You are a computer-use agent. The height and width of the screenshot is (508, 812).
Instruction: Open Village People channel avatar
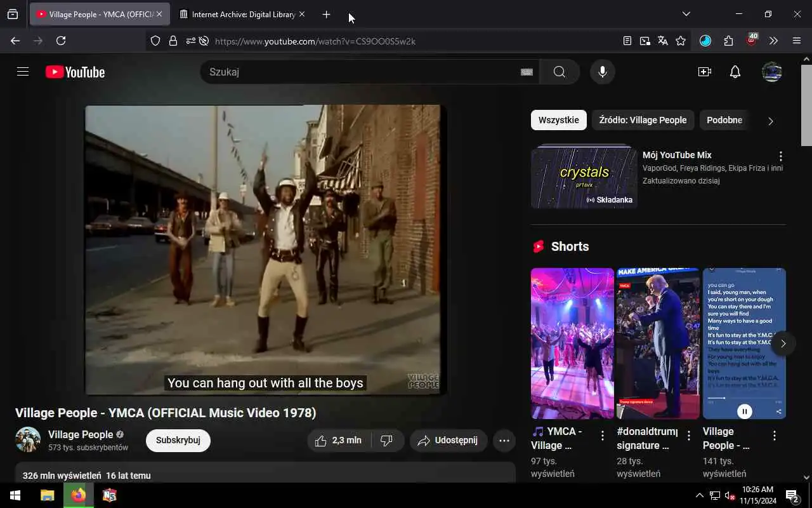[x=28, y=439]
